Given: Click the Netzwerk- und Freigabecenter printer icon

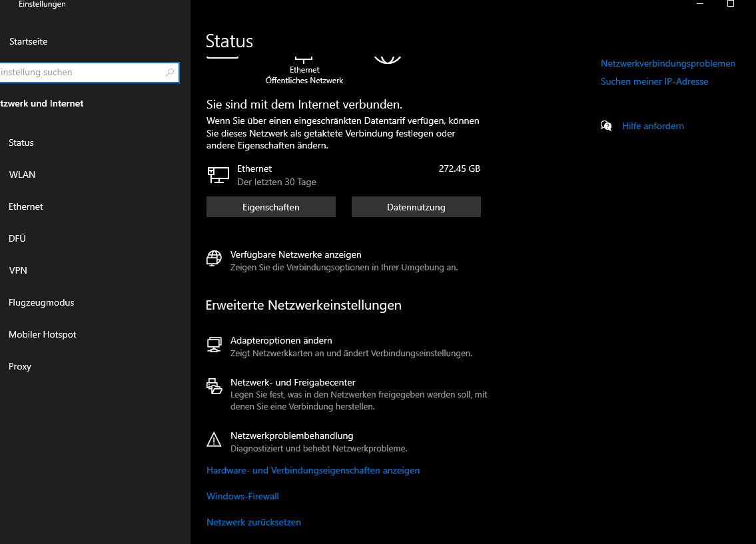Looking at the screenshot, I should tap(214, 386).
